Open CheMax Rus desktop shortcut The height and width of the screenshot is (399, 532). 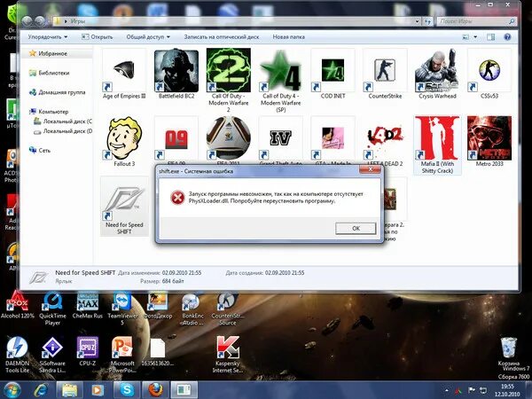click(88, 305)
